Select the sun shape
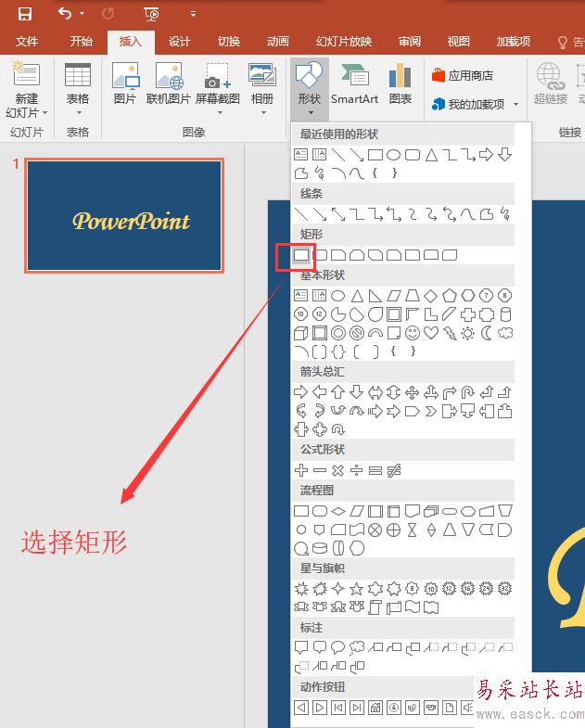The image size is (585, 728). 468,333
